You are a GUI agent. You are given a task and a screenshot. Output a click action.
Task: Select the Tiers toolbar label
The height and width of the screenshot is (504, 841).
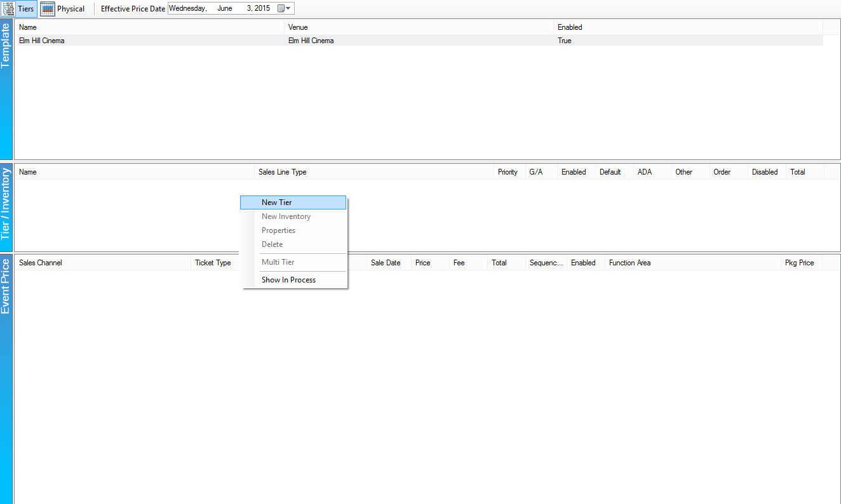click(x=26, y=9)
